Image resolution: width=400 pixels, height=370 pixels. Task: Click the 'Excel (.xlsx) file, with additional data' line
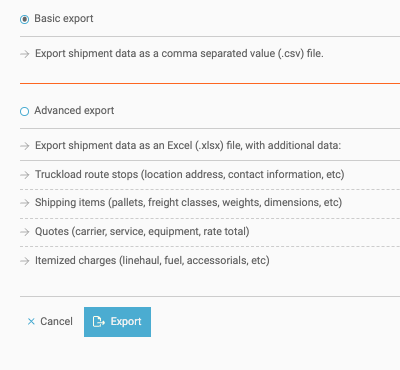[x=188, y=146]
